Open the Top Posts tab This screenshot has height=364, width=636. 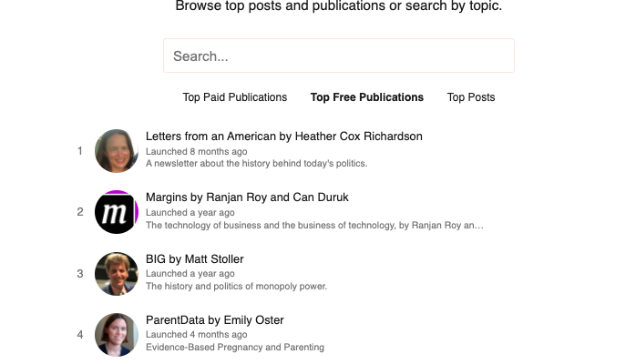pyautogui.click(x=471, y=97)
